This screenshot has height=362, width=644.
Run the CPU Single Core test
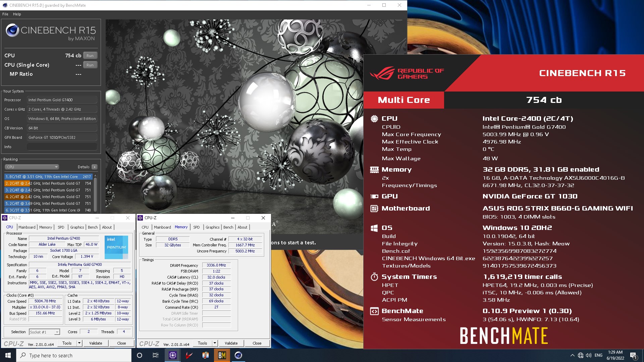(x=90, y=65)
